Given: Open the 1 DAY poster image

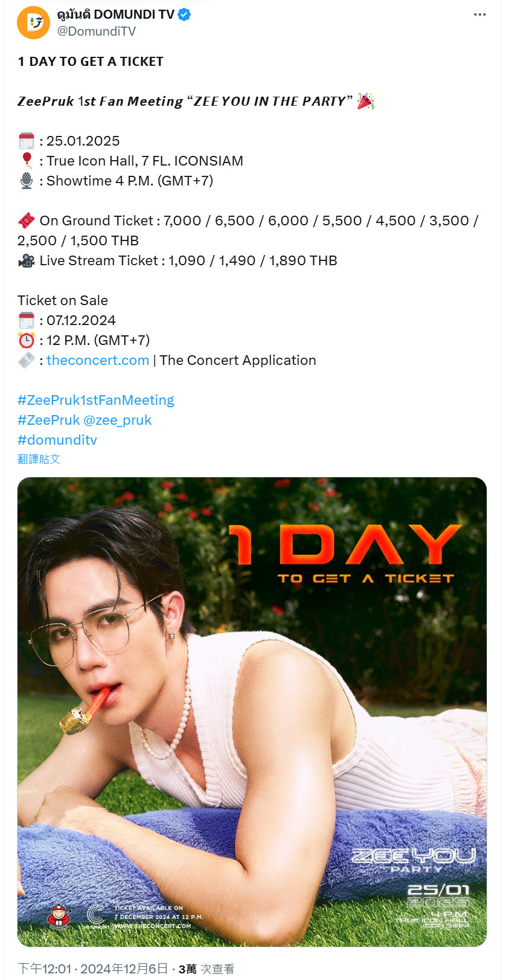Looking at the screenshot, I should (252, 712).
